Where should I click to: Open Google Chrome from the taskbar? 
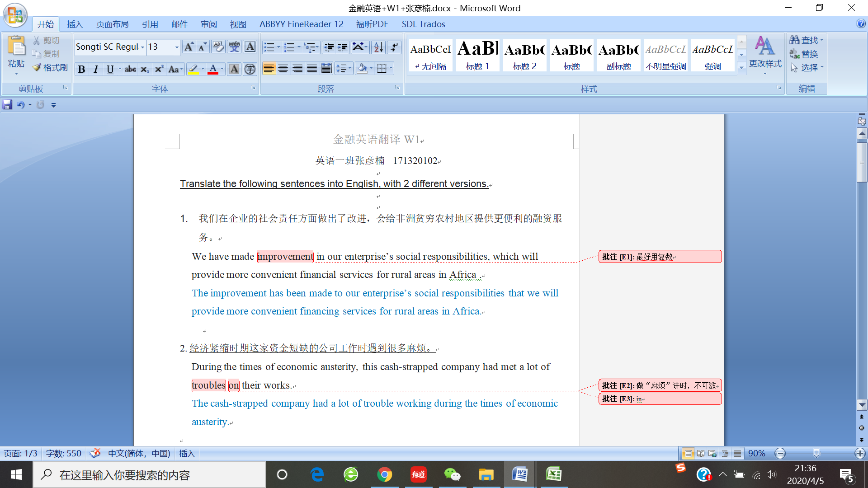point(384,474)
